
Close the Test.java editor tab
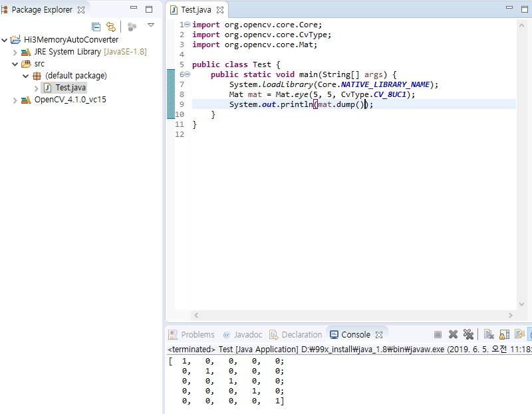tap(220, 10)
